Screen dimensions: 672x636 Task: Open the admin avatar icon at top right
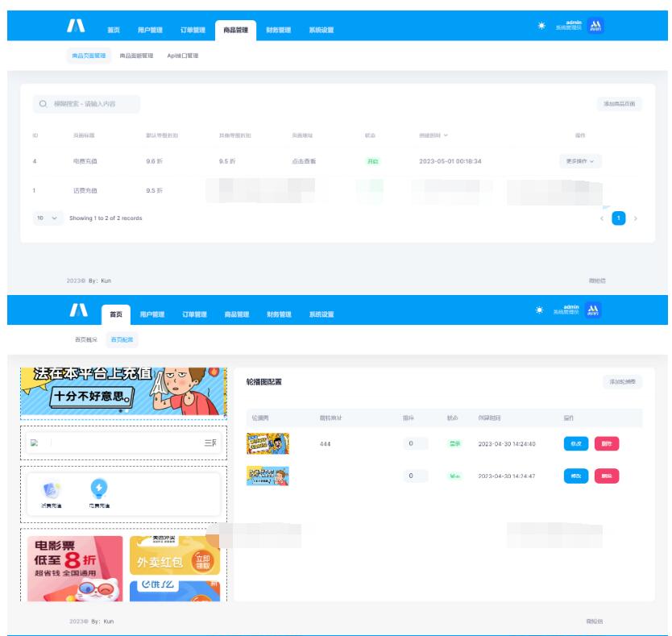click(x=595, y=24)
